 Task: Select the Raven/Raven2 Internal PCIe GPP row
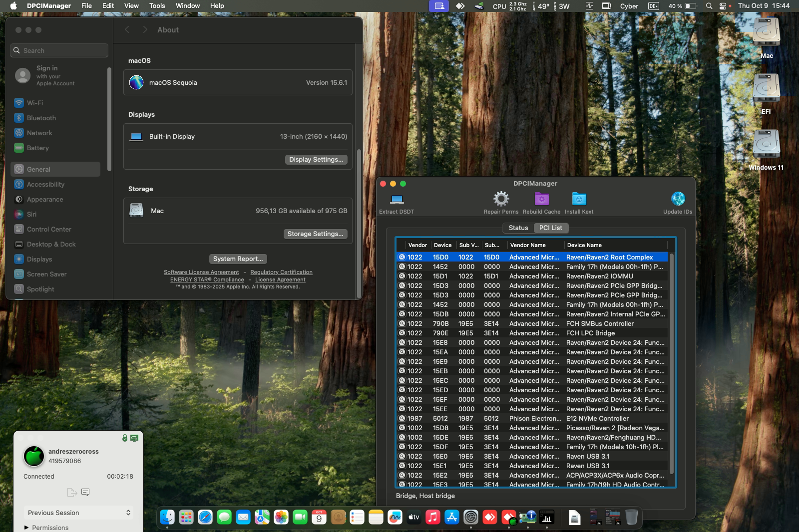[532, 314]
